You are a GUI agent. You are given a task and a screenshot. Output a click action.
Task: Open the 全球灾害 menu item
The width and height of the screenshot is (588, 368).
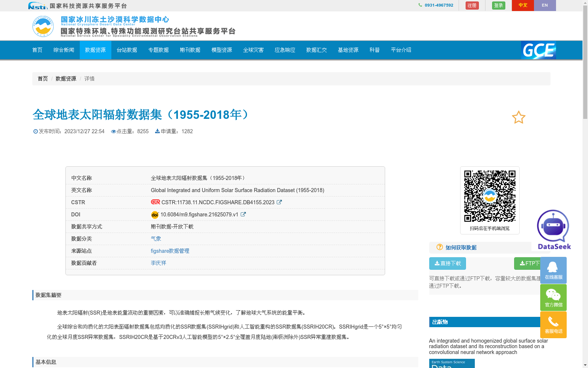pos(254,50)
